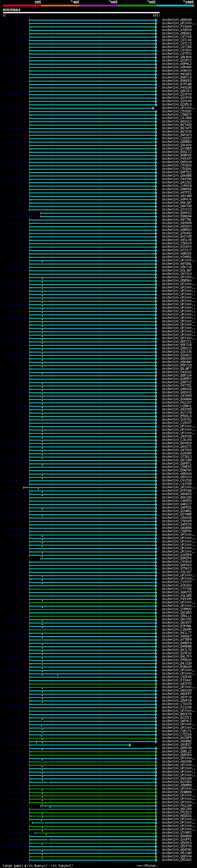Click the UniRef100_Q862H3 hit label
This screenshot has width=197, height=868.
click(x=177, y=358)
